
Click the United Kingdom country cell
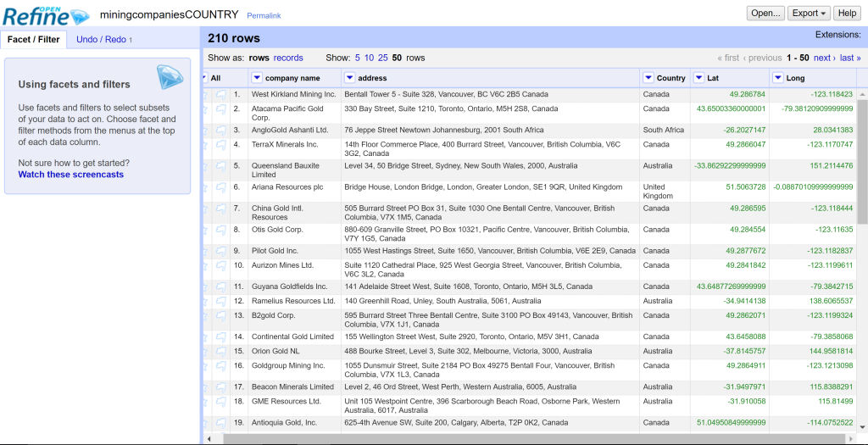click(665, 192)
